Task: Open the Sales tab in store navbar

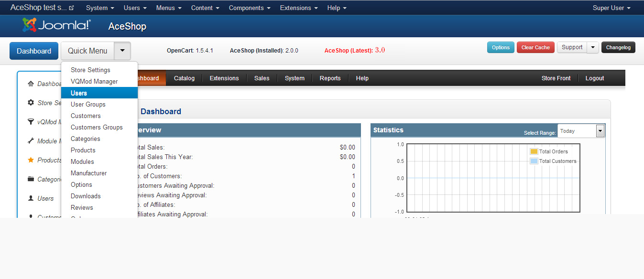Action: click(262, 78)
